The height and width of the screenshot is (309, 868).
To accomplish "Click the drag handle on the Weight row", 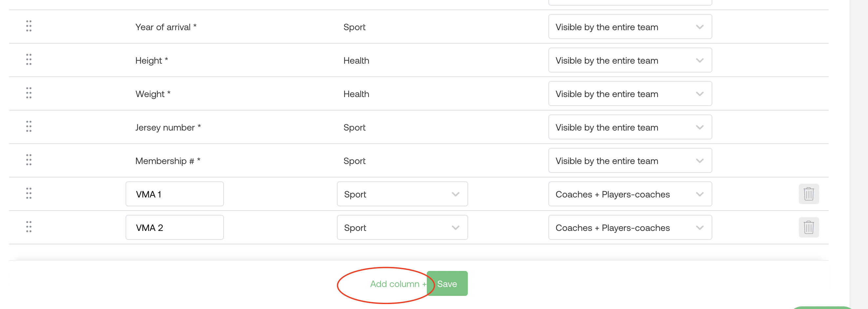I will click(x=29, y=93).
